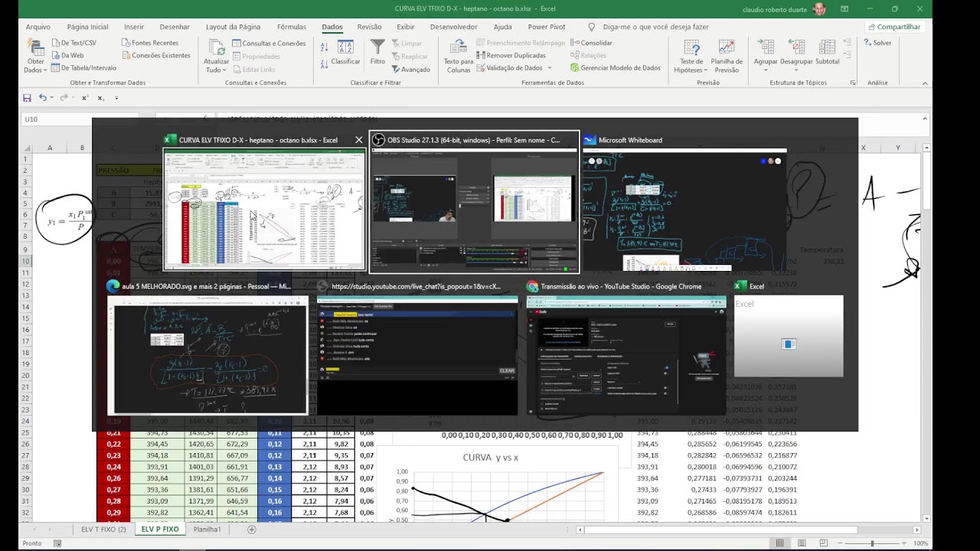Sort ascending with the A-Z icon
Screen dimensions: 980x551
click(325, 47)
